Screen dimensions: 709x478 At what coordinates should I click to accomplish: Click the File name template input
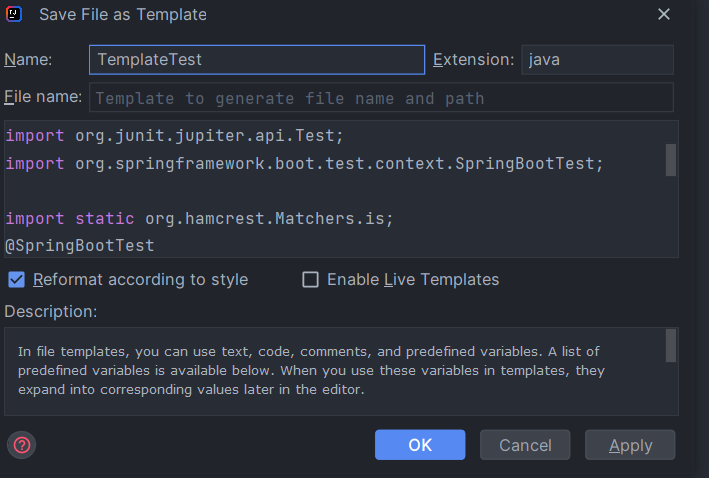pos(381,98)
